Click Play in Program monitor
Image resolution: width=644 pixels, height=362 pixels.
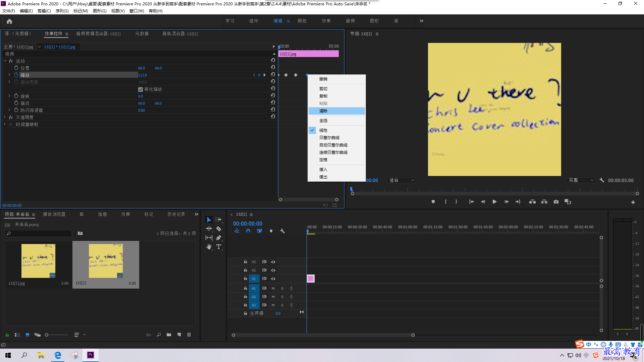pyautogui.click(x=494, y=202)
